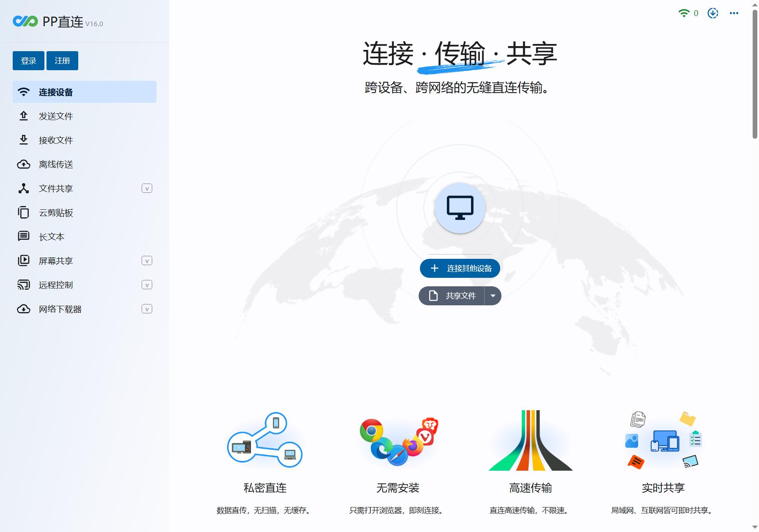Click the 连接其他设备 button
Image resolution: width=759 pixels, height=532 pixels.
(x=460, y=268)
